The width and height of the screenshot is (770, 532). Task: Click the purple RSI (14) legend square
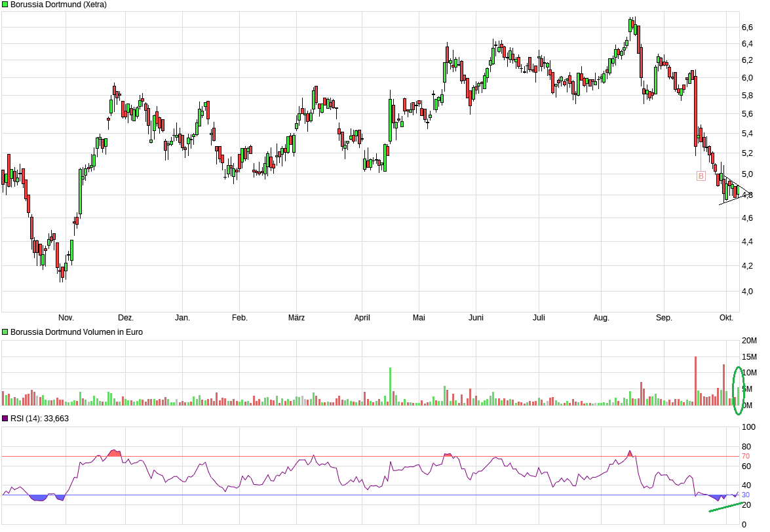coord(5,419)
